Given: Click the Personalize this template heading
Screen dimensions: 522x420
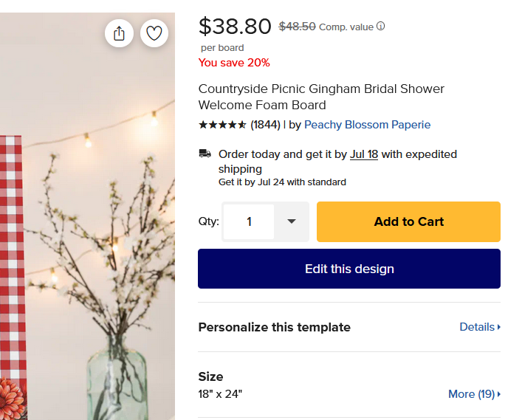Looking at the screenshot, I should click(x=275, y=327).
